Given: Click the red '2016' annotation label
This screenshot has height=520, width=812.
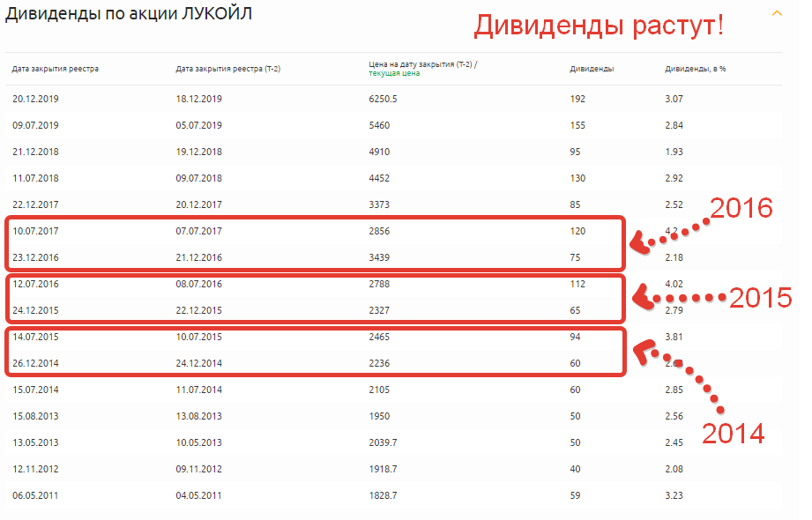Looking at the screenshot, I should click(741, 208).
